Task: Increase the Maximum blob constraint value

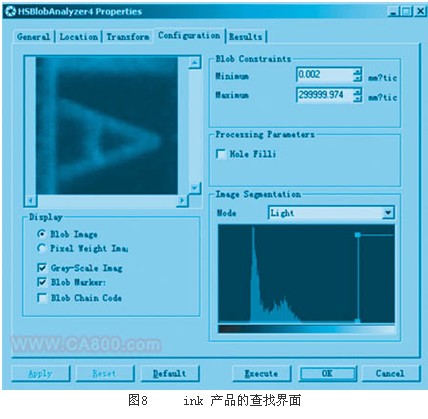Action: pyautogui.click(x=357, y=91)
